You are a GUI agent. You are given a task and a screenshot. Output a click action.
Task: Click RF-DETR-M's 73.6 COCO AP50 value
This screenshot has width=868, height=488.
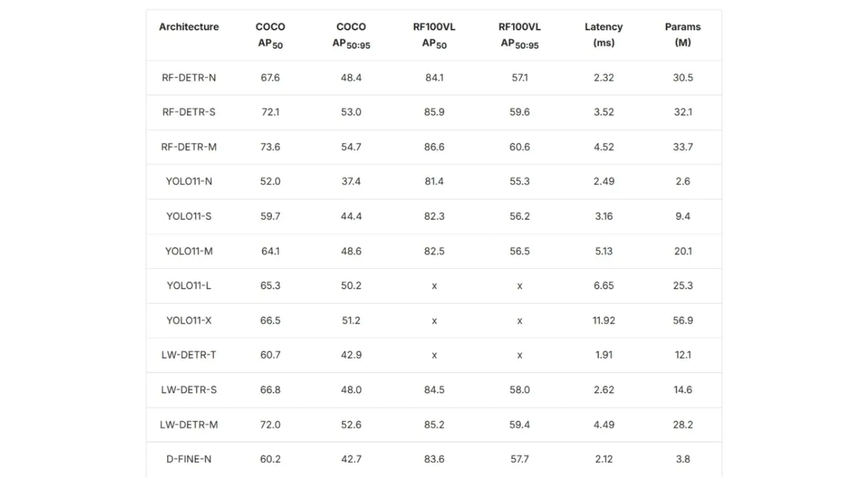tap(270, 147)
